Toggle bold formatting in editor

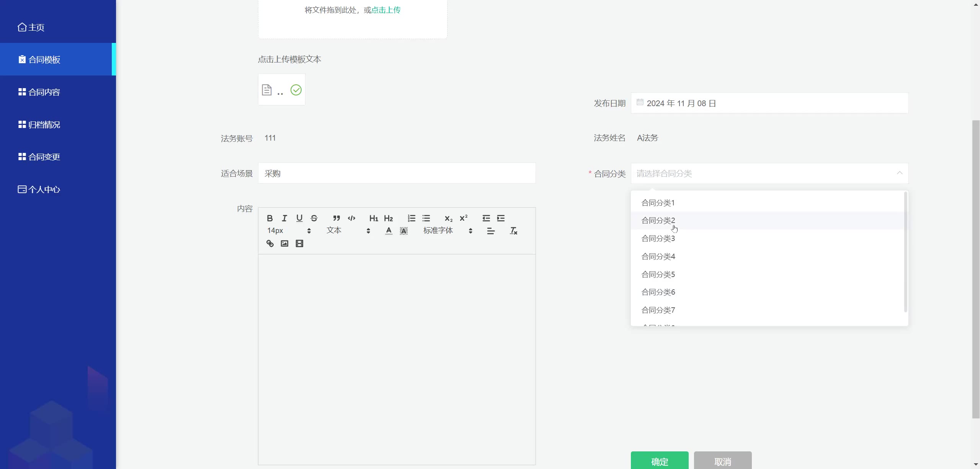[x=269, y=218]
